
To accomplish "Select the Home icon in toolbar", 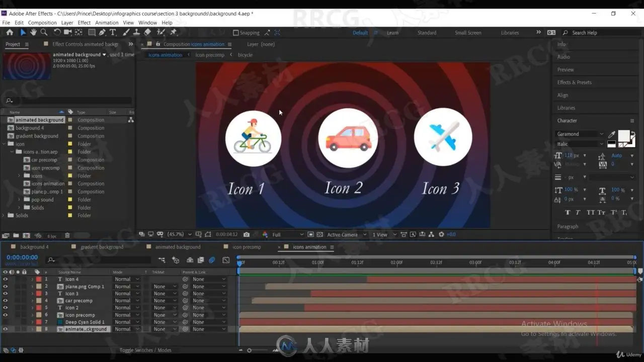I will coord(10,32).
